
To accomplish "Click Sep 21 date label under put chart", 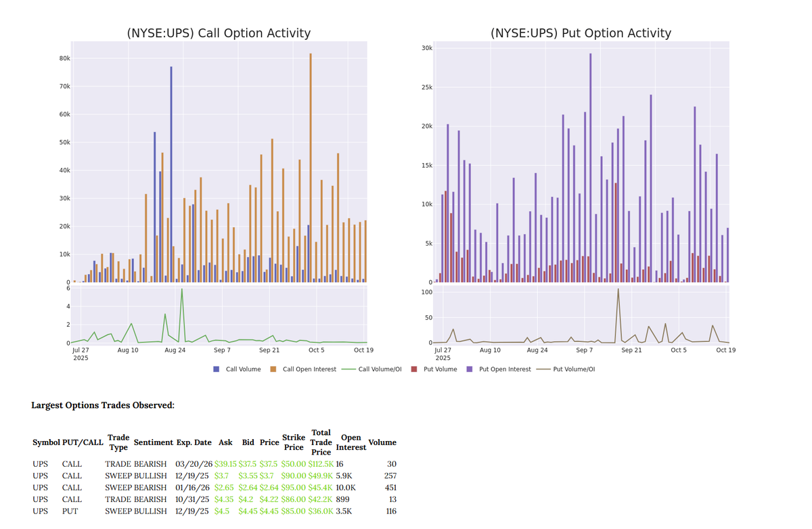I will [x=631, y=350].
